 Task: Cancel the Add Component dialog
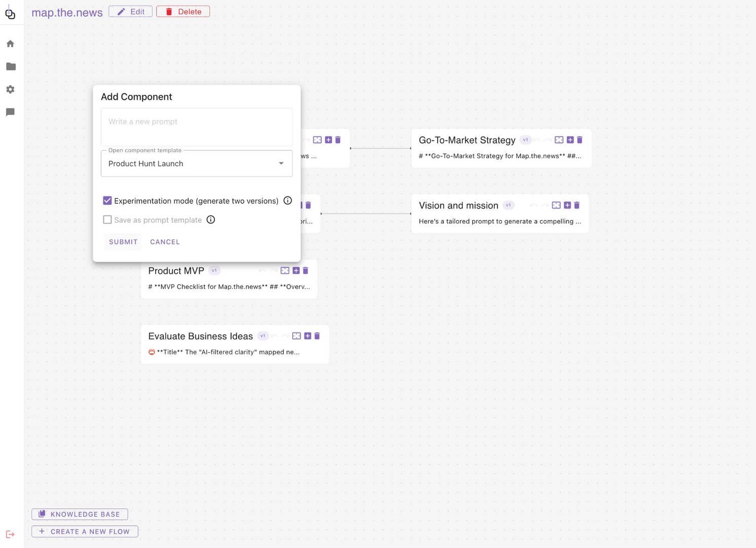click(165, 242)
